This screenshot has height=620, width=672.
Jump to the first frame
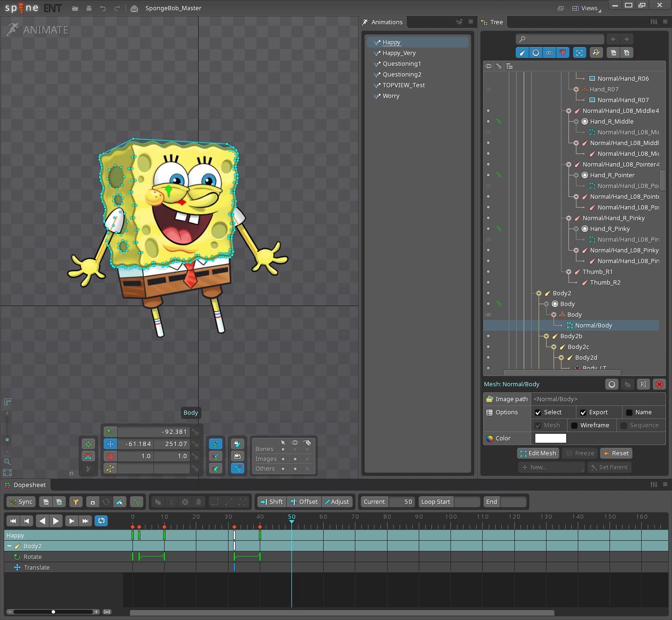tap(13, 521)
